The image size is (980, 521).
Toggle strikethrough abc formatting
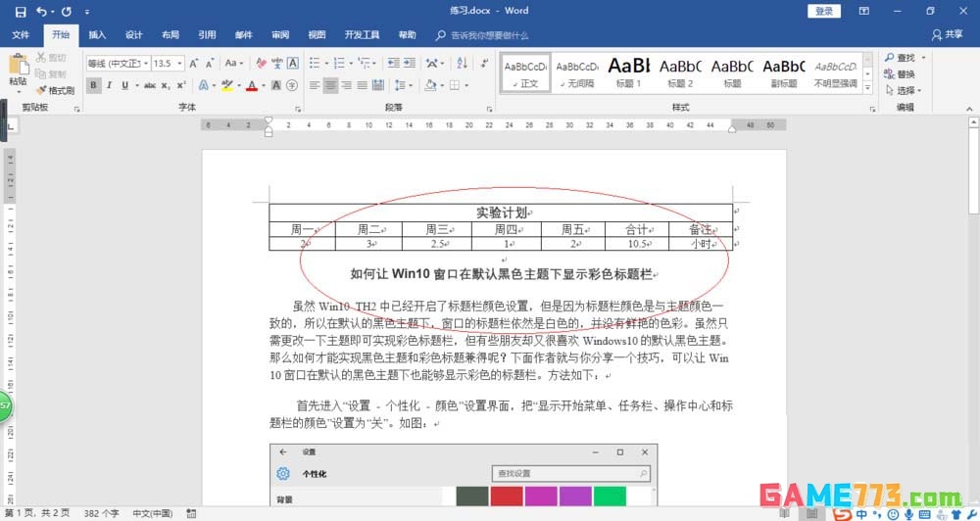pos(150,85)
